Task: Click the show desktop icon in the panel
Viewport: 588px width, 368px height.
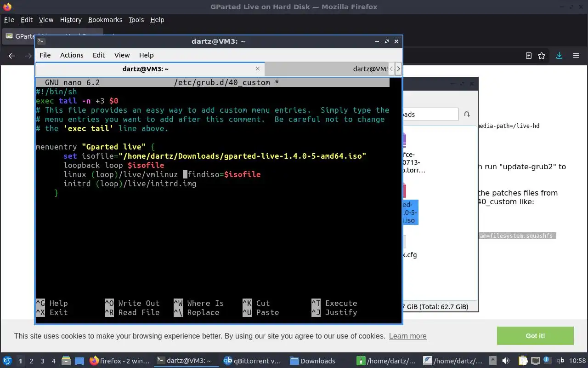Action: tap(79, 361)
